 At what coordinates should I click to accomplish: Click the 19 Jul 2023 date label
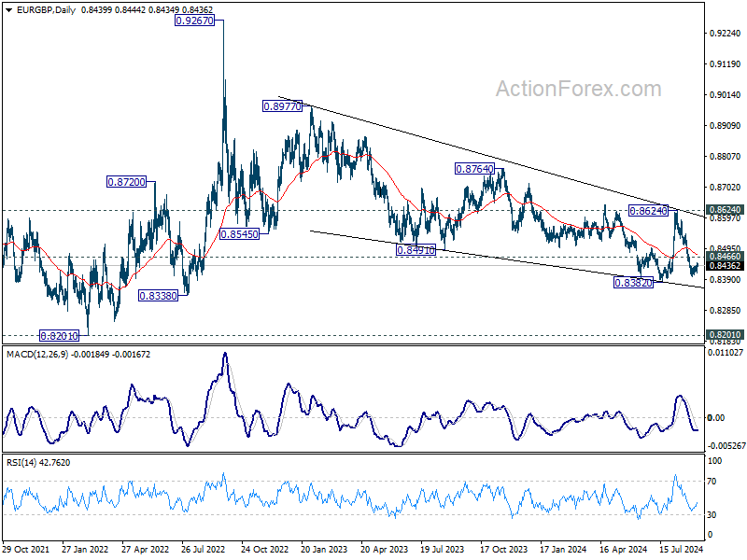[442, 549]
